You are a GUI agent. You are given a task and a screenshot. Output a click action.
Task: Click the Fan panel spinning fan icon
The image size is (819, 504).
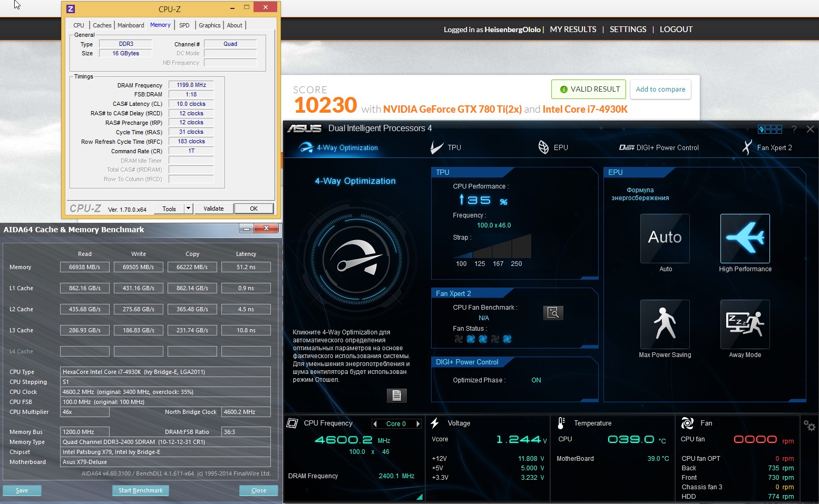pos(687,423)
